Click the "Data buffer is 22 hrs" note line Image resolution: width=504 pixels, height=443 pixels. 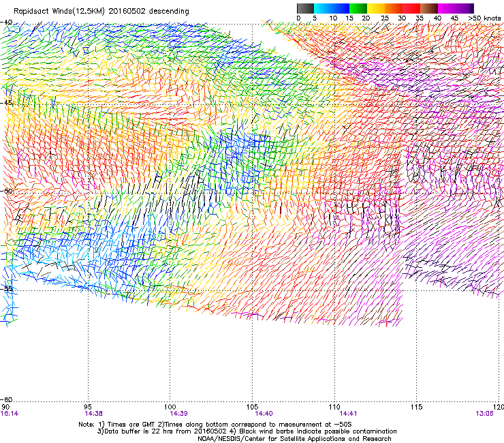pyautogui.click(x=247, y=431)
